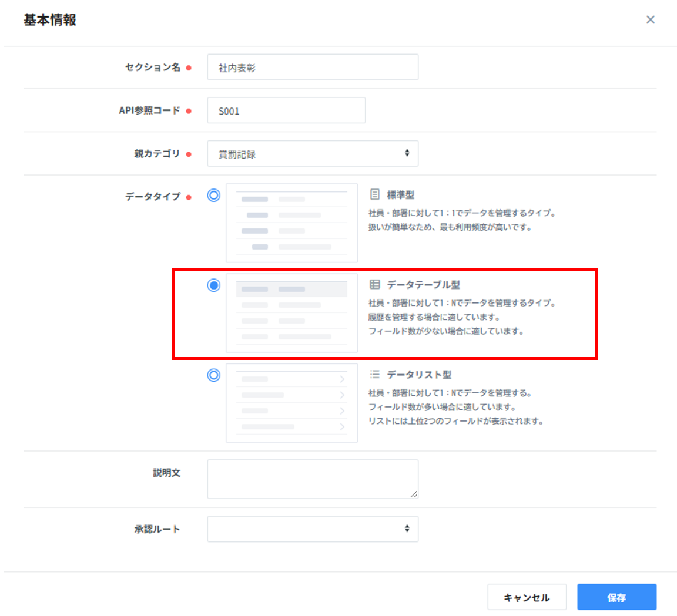
Task: Click the 標準型 document icon
Action: click(375, 194)
